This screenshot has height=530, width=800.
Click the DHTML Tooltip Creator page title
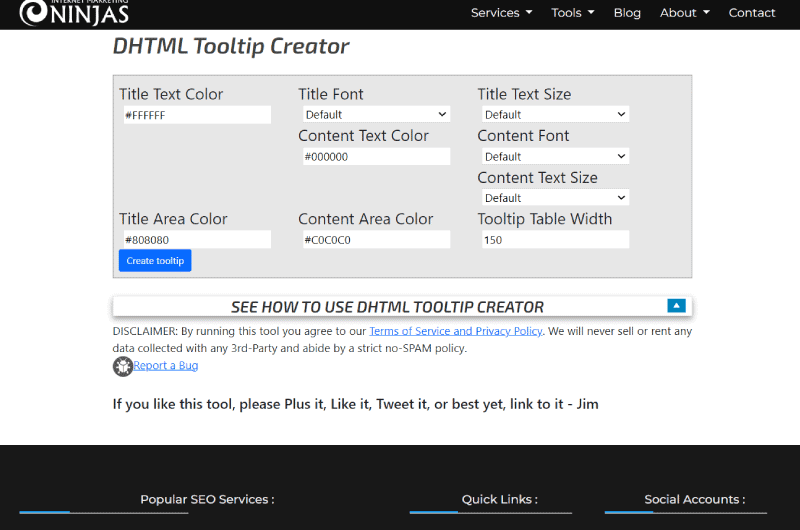(x=231, y=46)
